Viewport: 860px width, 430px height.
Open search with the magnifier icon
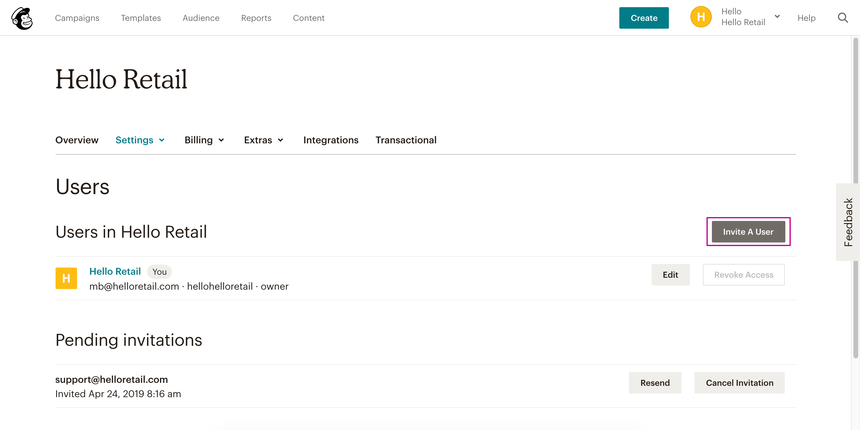[843, 18]
